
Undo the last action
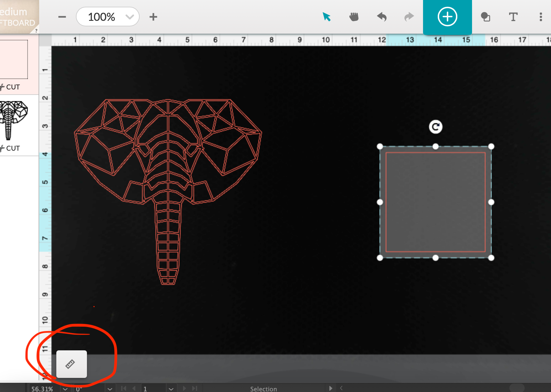(382, 17)
